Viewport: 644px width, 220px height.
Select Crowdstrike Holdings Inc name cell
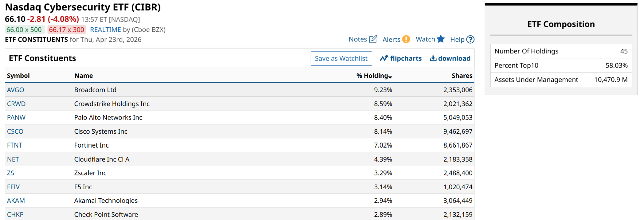tap(112, 104)
